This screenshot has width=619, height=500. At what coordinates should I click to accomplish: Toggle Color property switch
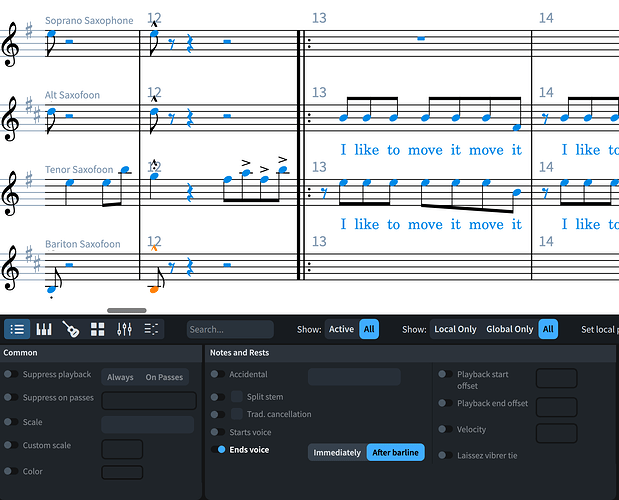pyautogui.click(x=11, y=471)
